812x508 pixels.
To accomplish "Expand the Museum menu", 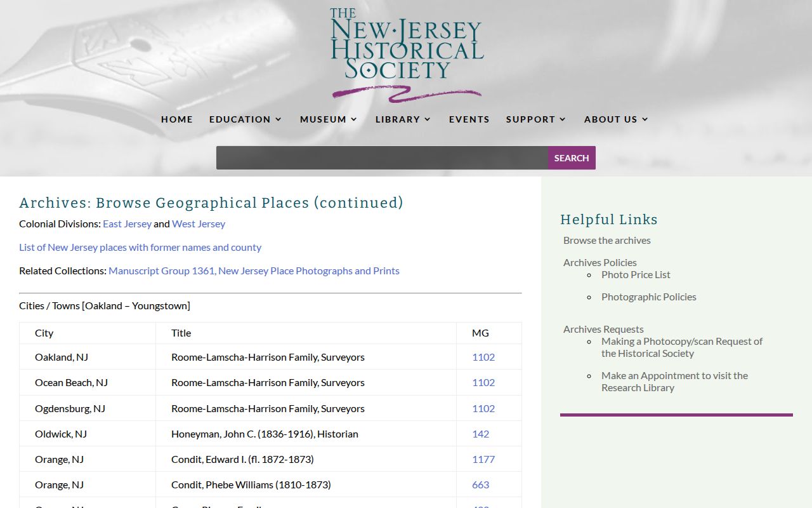I will click(329, 119).
